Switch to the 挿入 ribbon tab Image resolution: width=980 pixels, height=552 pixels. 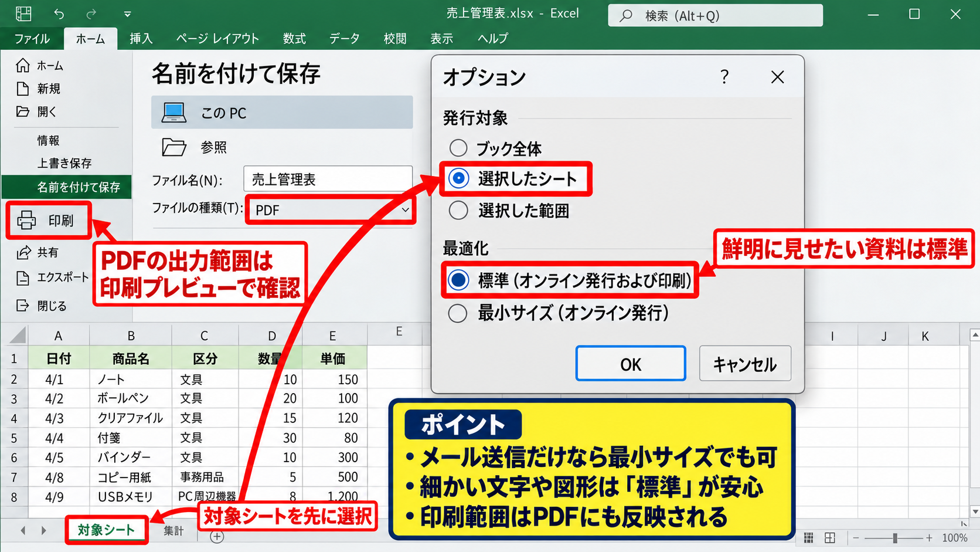coord(141,39)
